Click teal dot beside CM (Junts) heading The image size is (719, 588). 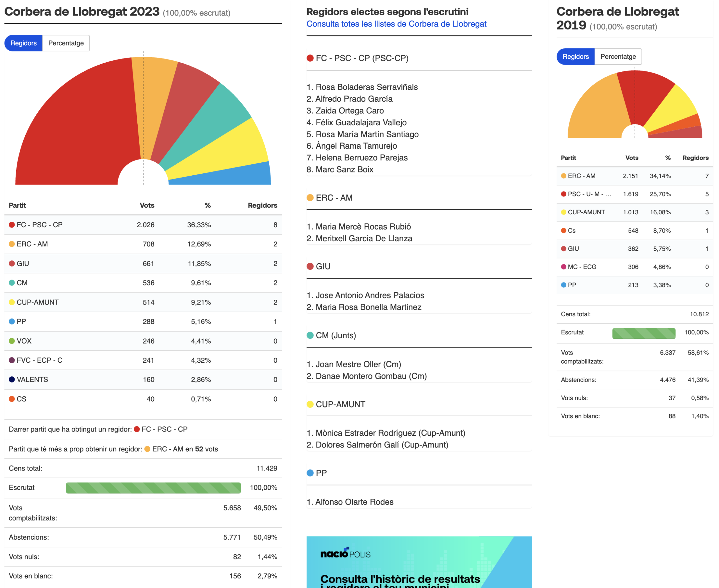coord(310,335)
